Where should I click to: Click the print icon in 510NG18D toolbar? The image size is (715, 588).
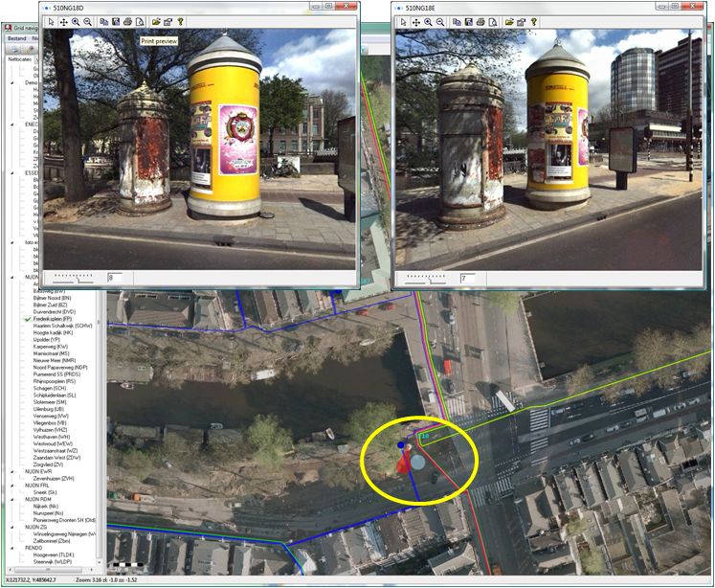coord(127,21)
